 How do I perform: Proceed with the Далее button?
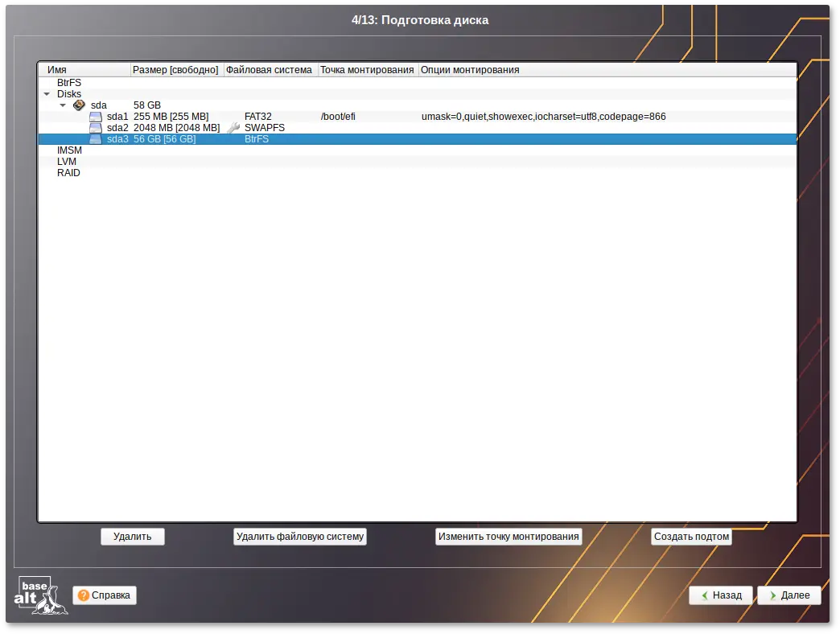coord(789,595)
